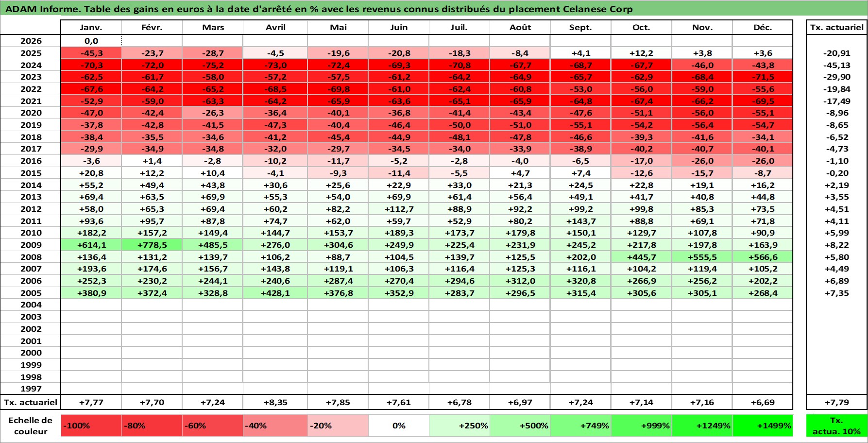The height and width of the screenshot is (443, 868).
Task: Select the 'Tx. actuariel' bottom row label
Action: [x=31, y=402]
